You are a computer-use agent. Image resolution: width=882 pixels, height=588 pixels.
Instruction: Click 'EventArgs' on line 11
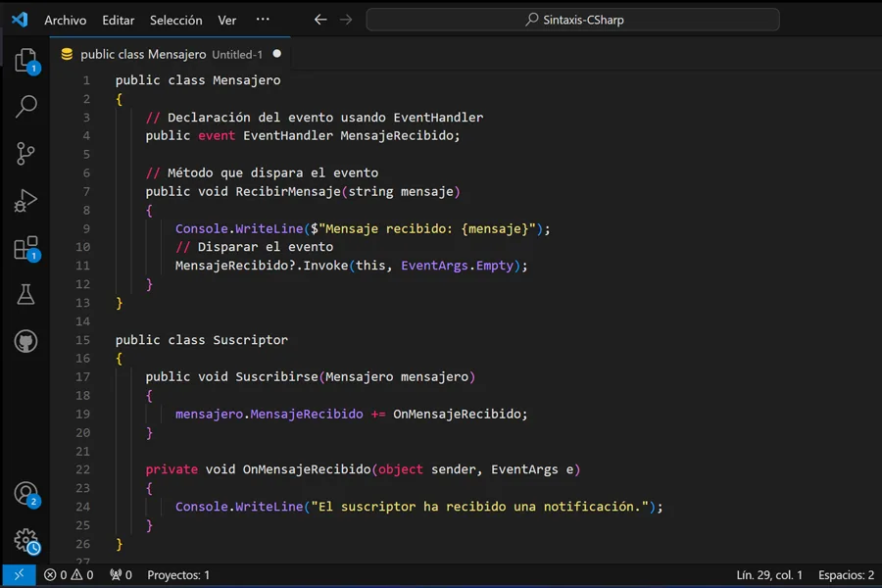coord(434,266)
